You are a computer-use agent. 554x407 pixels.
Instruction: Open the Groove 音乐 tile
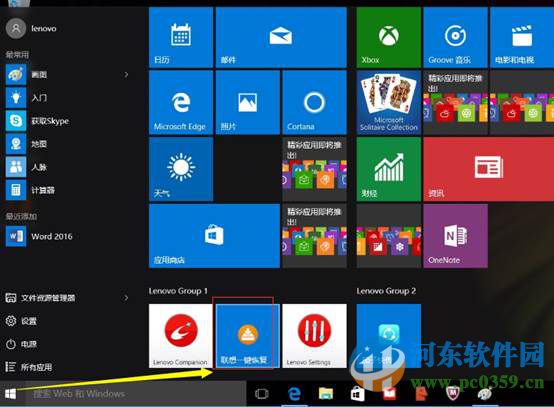pyautogui.click(x=455, y=37)
